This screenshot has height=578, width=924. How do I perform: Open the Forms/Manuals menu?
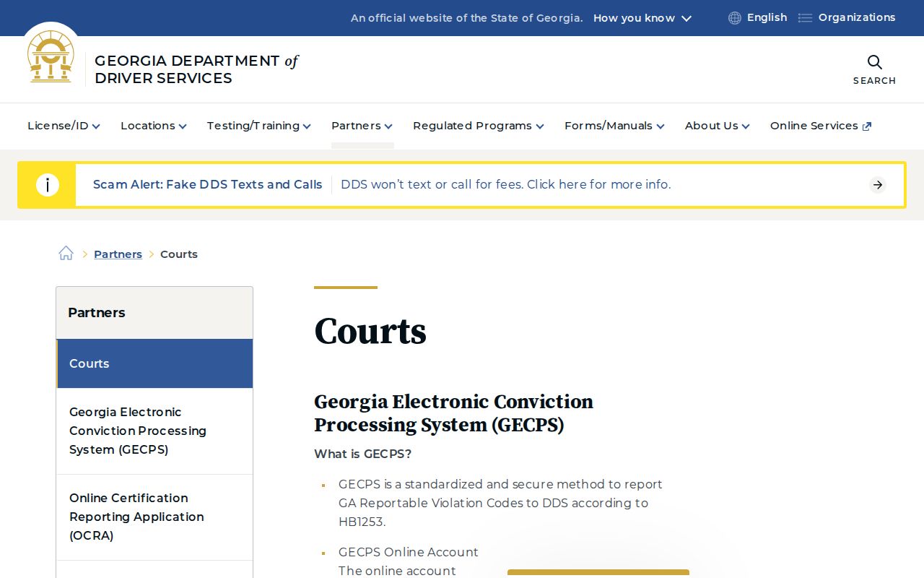[x=614, y=126]
